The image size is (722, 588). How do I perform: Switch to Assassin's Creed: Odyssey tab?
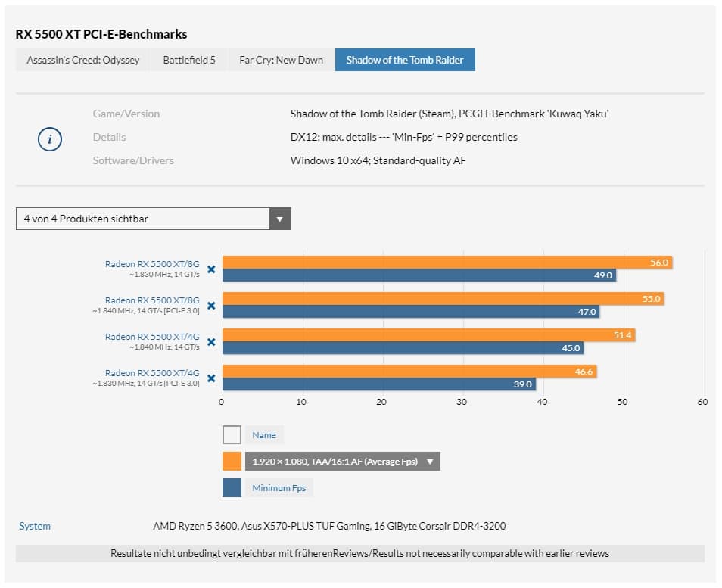click(83, 60)
